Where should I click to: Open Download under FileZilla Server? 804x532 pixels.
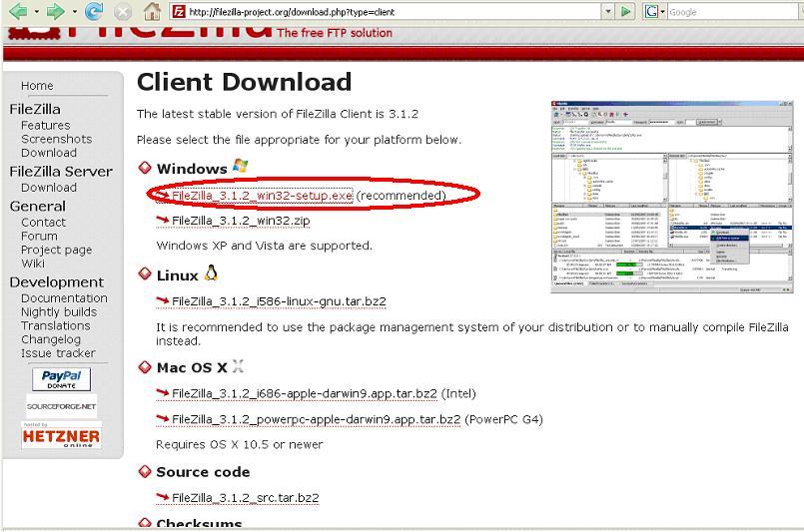[49, 188]
